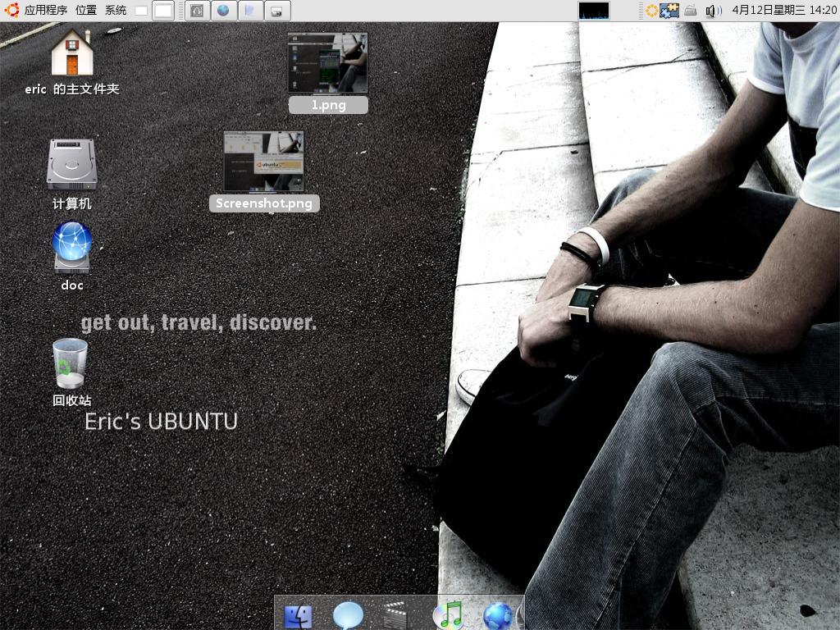
Task: Select the 回收站 trash icon
Action: pos(71,363)
